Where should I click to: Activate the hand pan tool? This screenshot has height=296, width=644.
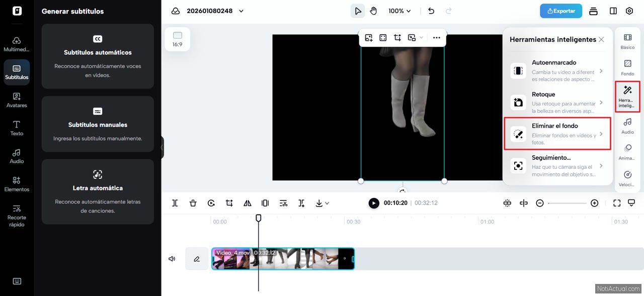click(x=373, y=11)
